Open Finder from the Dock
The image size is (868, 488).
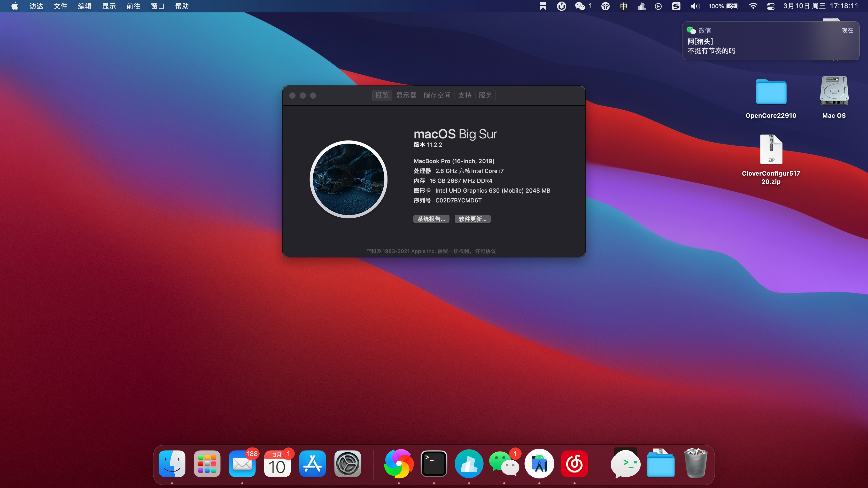pos(172,464)
